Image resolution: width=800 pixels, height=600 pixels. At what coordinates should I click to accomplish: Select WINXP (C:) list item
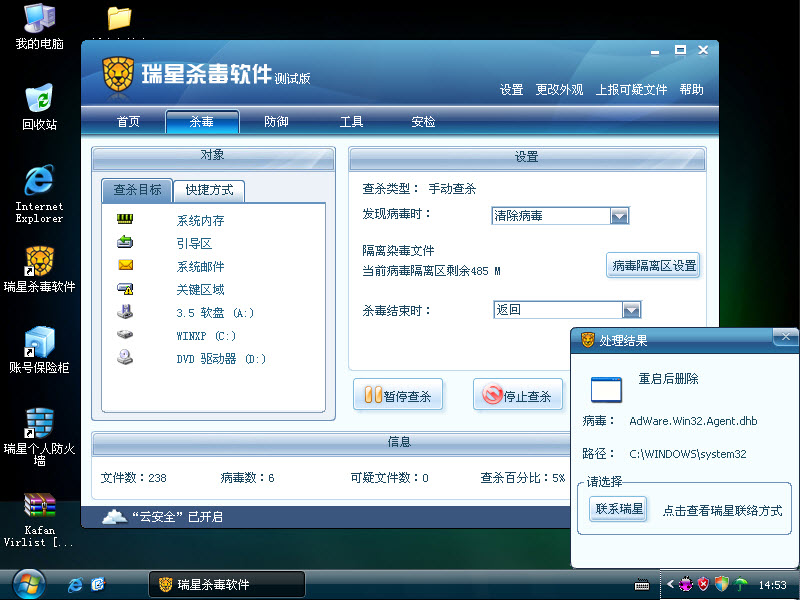point(206,336)
